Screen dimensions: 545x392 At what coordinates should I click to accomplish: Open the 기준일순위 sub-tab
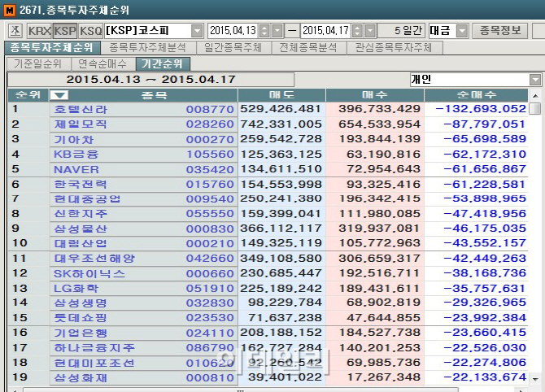[38, 64]
